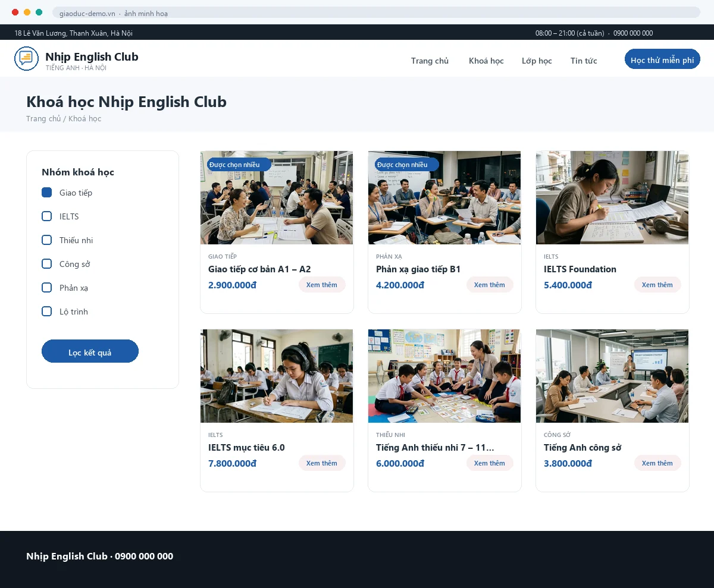The height and width of the screenshot is (588, 714).
Task: Click the Trang chủ breadcrumb link
Action: coord(43,119)
